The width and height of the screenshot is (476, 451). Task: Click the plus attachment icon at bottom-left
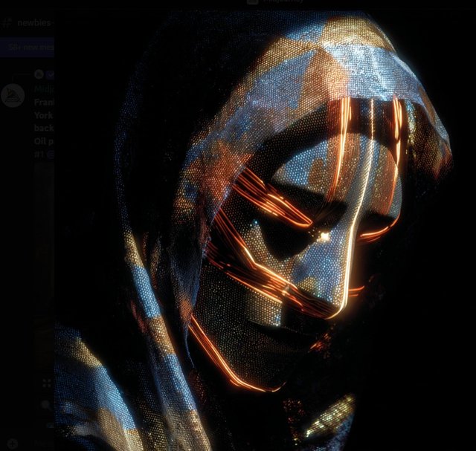(x=13, y=444)
